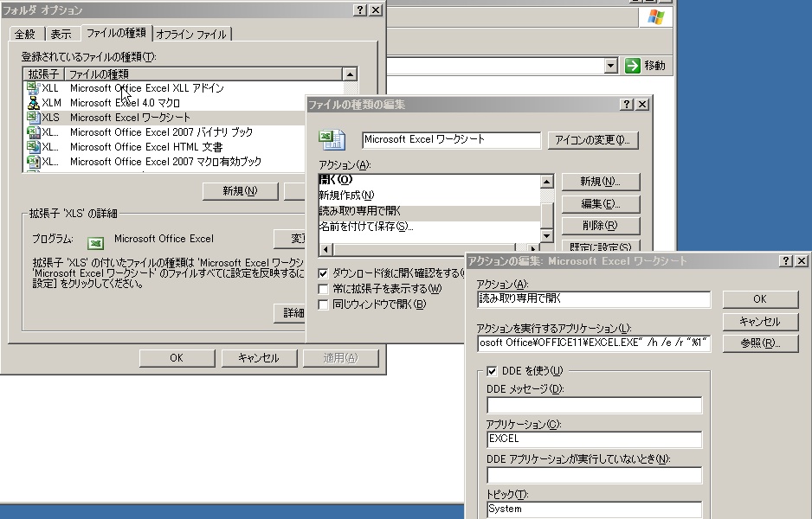Click アイコンの変更 button

[x=593, y=140]
